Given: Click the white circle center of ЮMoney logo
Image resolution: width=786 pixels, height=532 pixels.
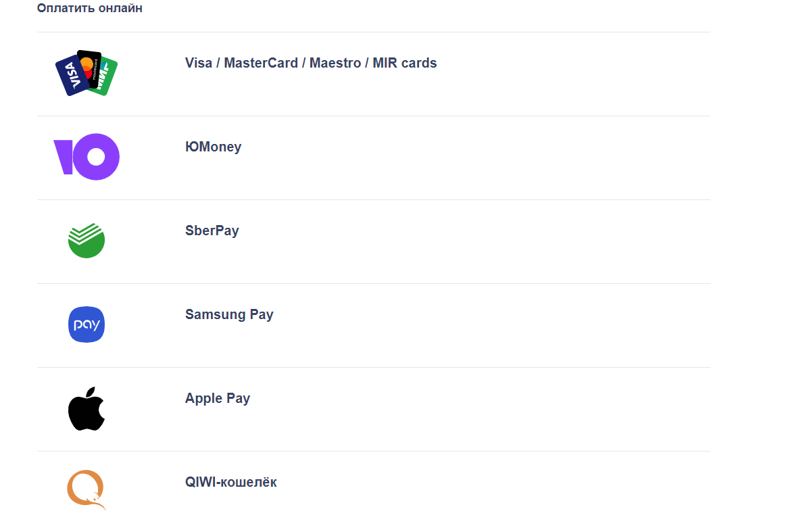Looking at the screenshot, I should click(x=96, y=157).
